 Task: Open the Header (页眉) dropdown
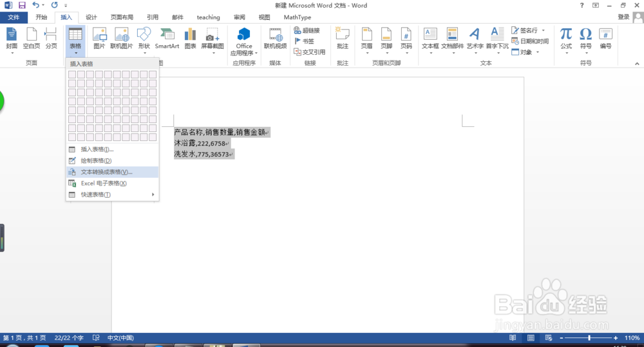(367, 41)
